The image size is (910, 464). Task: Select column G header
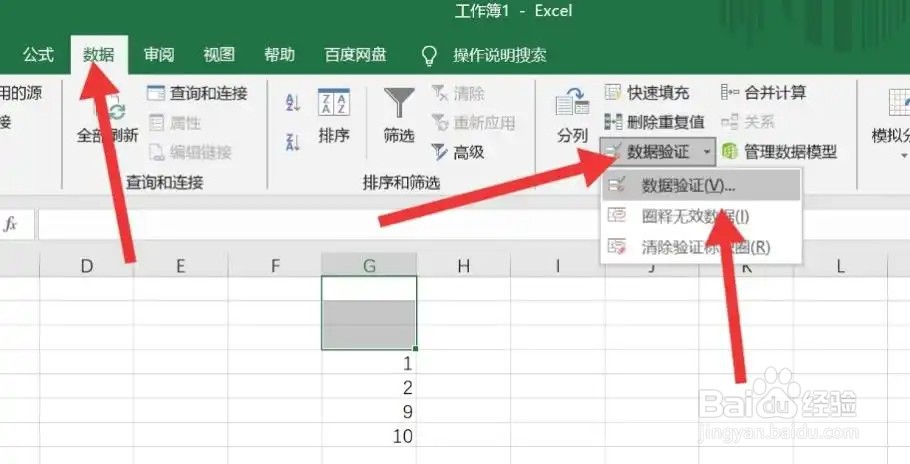pos(369,266)
